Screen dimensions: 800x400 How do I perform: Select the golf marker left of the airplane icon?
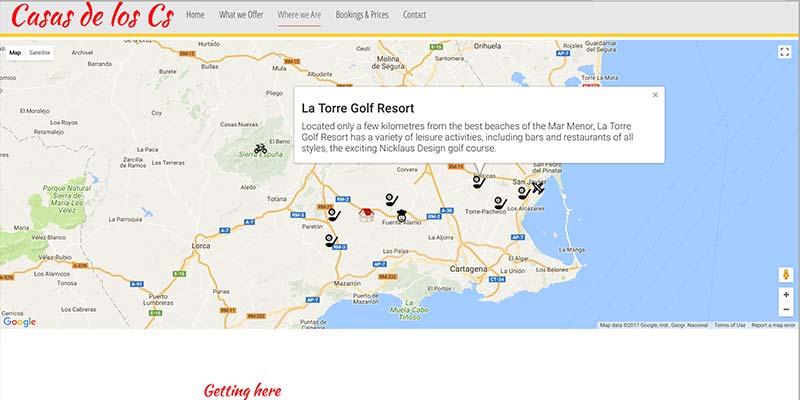[x=523, y=193]
